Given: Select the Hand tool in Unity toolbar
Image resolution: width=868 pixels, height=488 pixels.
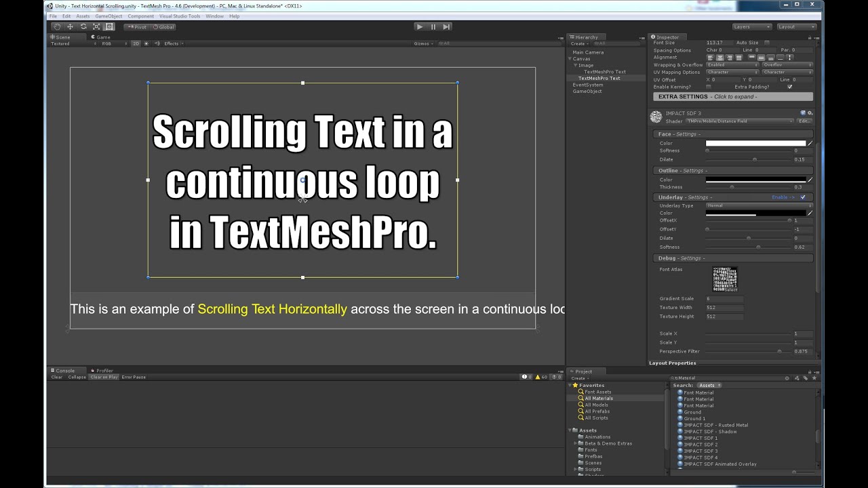Looking at the screenshot, I should (x=57, y=26).
